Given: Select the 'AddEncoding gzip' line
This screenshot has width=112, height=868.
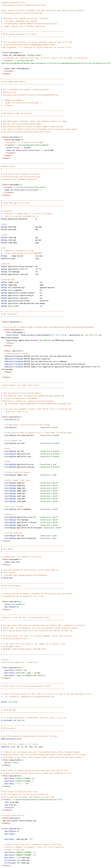Looking at the screenshot, I should [x=20, y=258].
